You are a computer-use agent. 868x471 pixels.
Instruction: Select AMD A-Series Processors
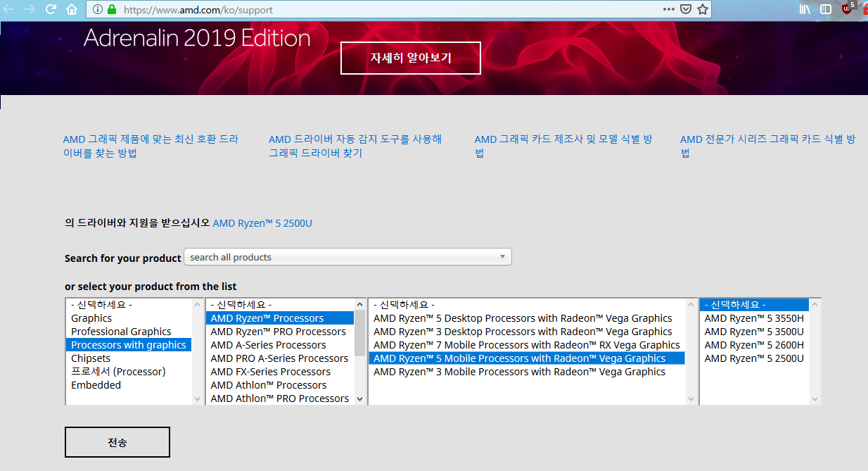click(x=280, y=345)
